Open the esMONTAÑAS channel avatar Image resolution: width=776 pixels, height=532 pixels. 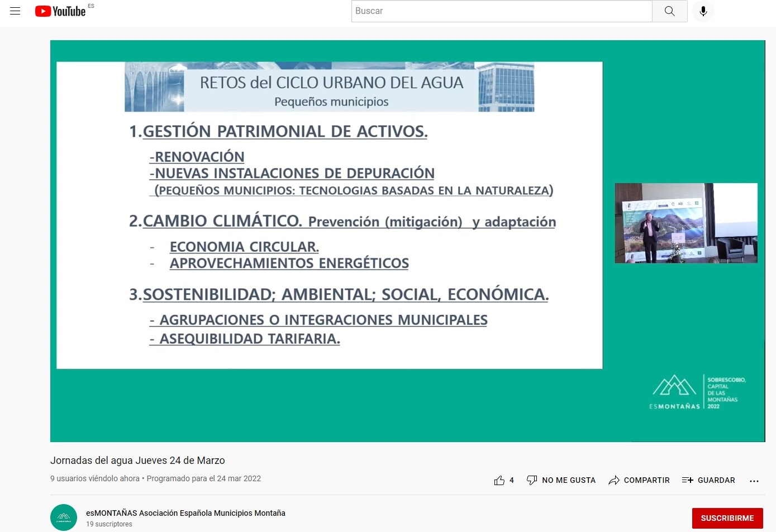[x=64, y=517]
